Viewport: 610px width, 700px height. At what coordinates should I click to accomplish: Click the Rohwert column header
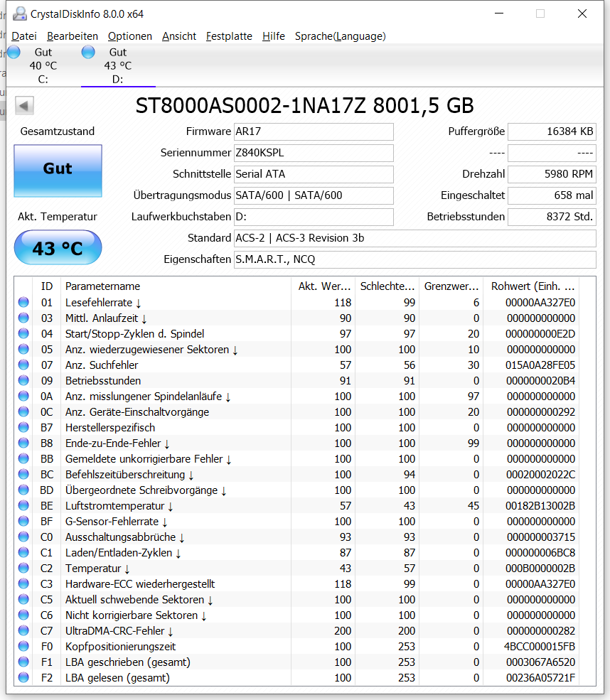pos(532,286)
